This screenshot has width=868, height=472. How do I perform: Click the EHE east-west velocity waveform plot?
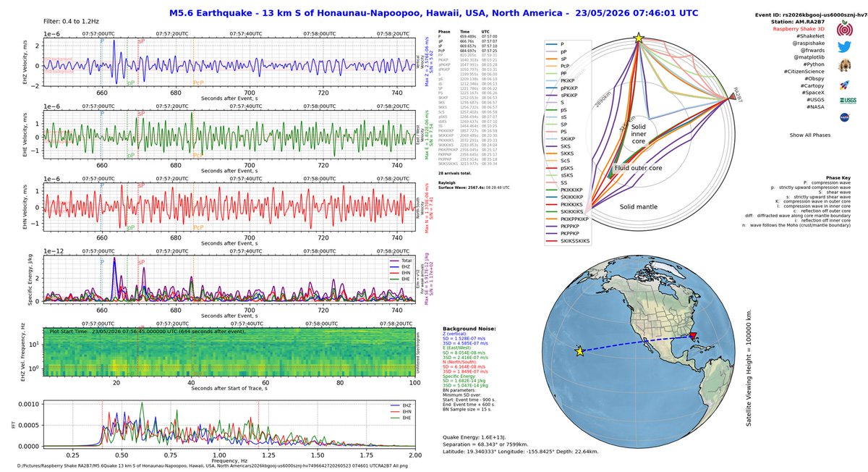[229, 133]
